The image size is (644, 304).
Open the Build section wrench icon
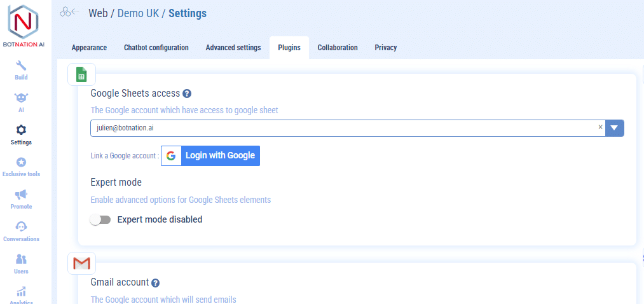21,66
